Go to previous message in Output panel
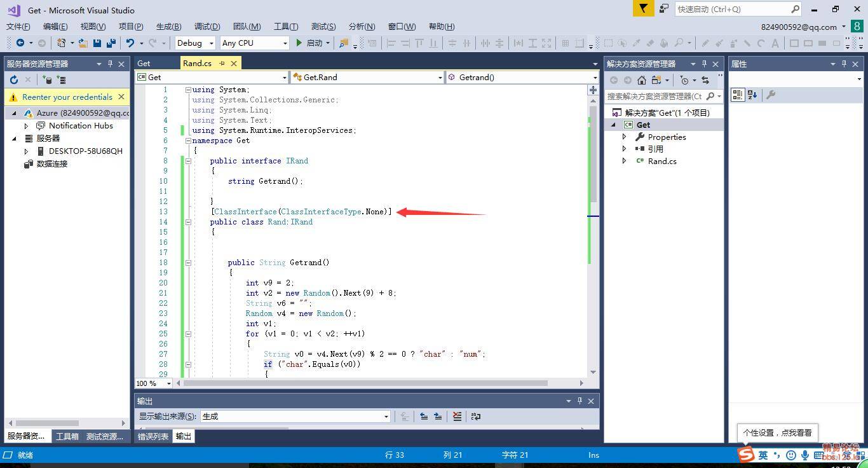Viewport: 868px width, 468px height. 424,416
